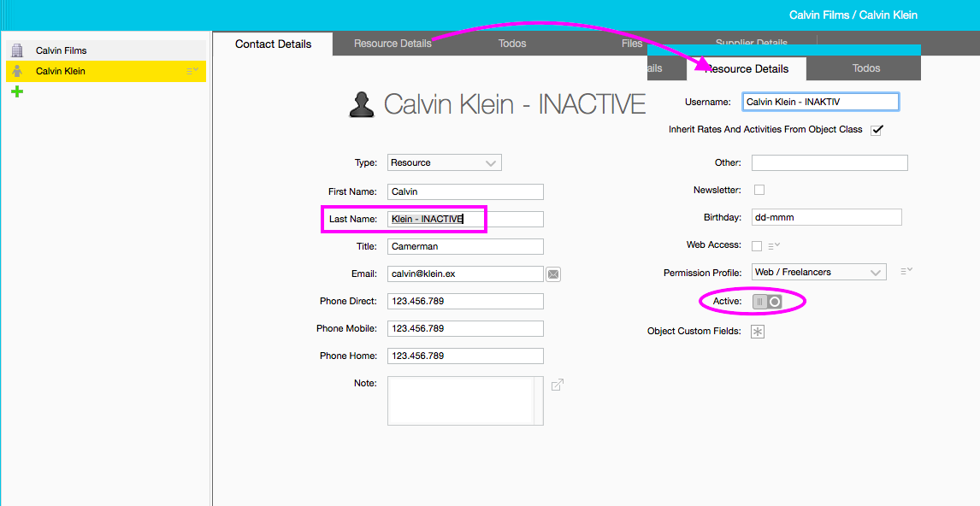This screenshot has width=980, height=506.
Task: Click the envelope icon next to the Email field
Action: click(553, 274)
